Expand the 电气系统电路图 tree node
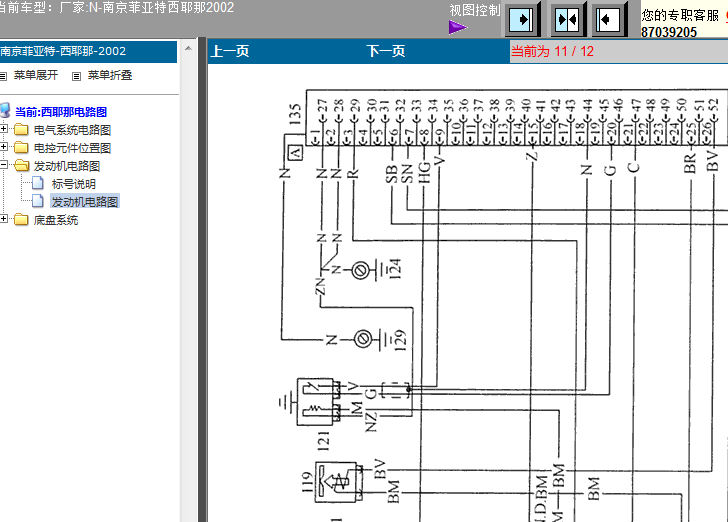Image resolution: width=728 pixels, height=522 pixels. click(x=3, y=129)
